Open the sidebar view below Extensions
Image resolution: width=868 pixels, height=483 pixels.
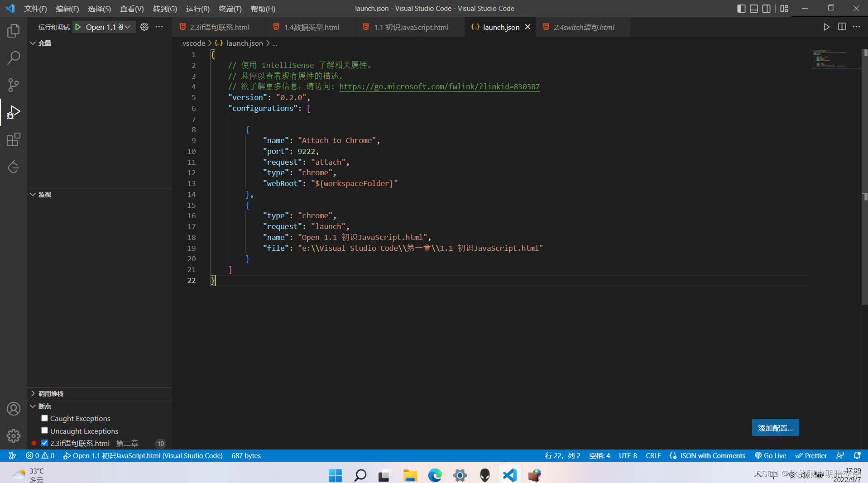pyautogui.click(x=14, y=167)
